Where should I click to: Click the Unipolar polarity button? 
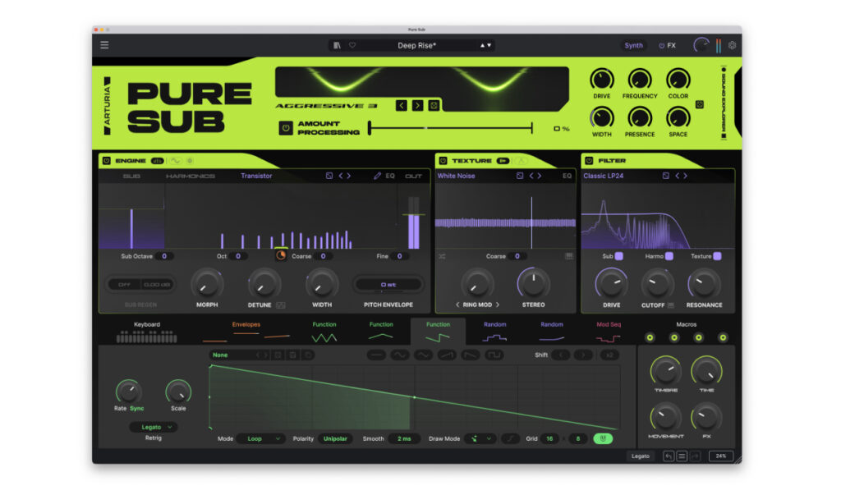coord(335,438)
